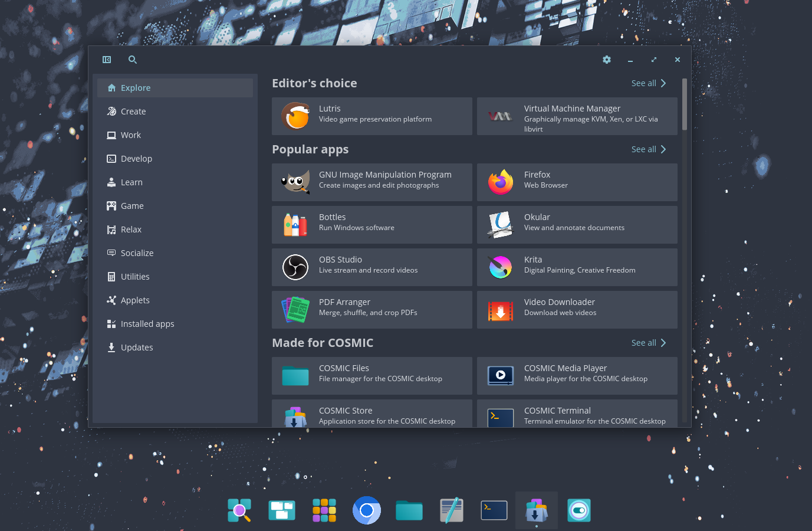Select the Video Downloader icon

coord(501,310)
